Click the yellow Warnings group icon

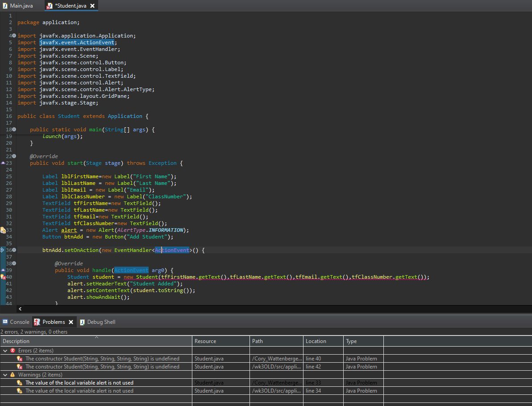[12, 375]
